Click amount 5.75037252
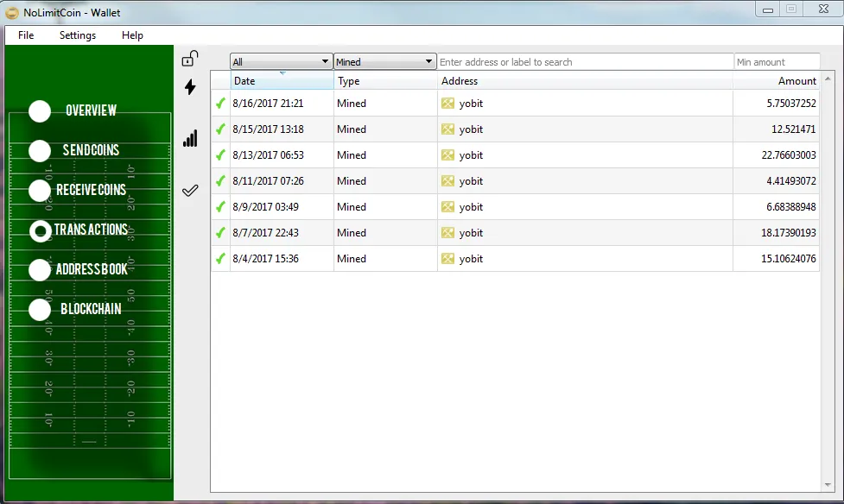Viewport: 844px width, 504px height. 791,104
